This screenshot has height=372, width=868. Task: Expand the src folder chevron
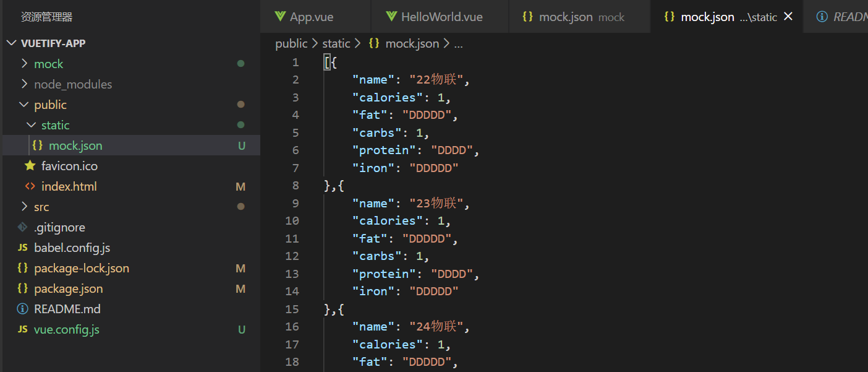(x=24, y=207)
